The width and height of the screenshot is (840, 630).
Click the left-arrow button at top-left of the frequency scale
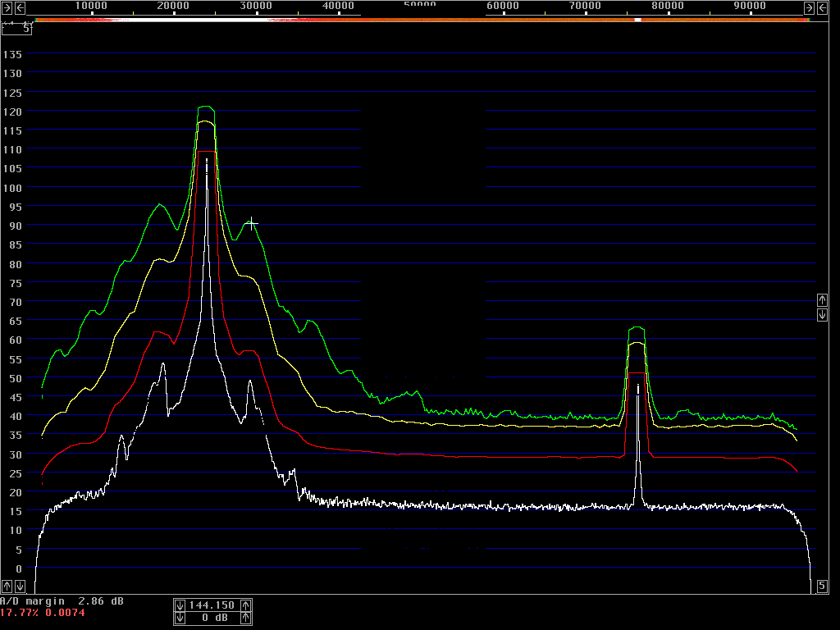[x=20, y=7]
